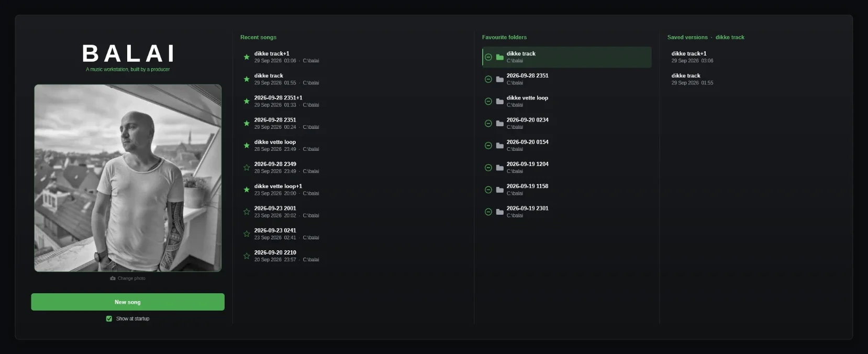
Task: Toggle favourite star on dikke vette loop+1
Action: point(247,190)
